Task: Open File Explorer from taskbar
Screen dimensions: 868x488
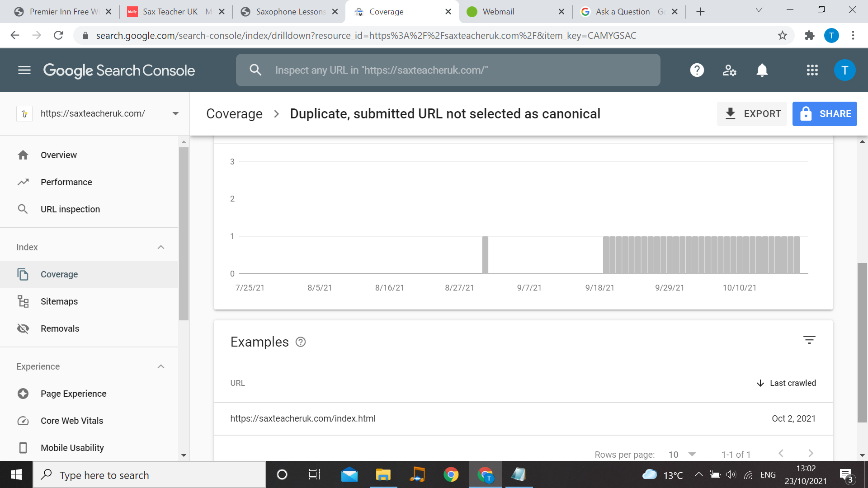Action: (383, 475)
